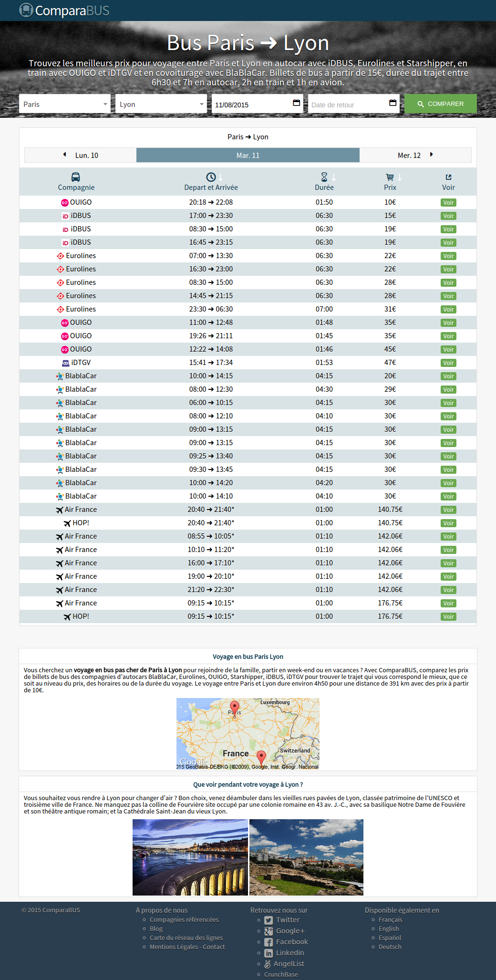Click the 47€ iDTGV price
496x980 pixels.
[390, 363]
